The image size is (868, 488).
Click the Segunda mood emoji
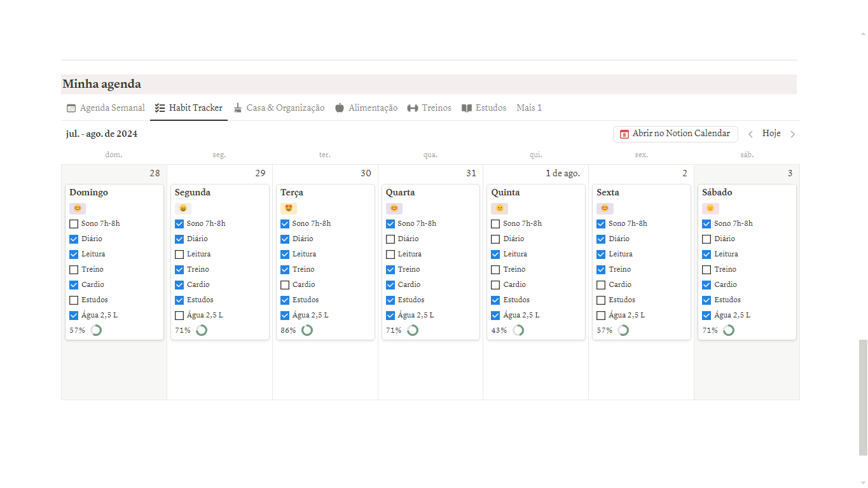[183, 208]
